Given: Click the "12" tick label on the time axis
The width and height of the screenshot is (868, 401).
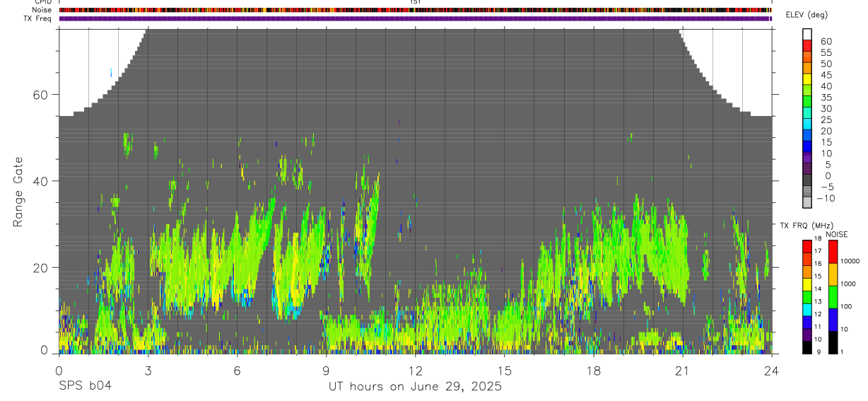Looking at the screenshot, I should 415,370.
